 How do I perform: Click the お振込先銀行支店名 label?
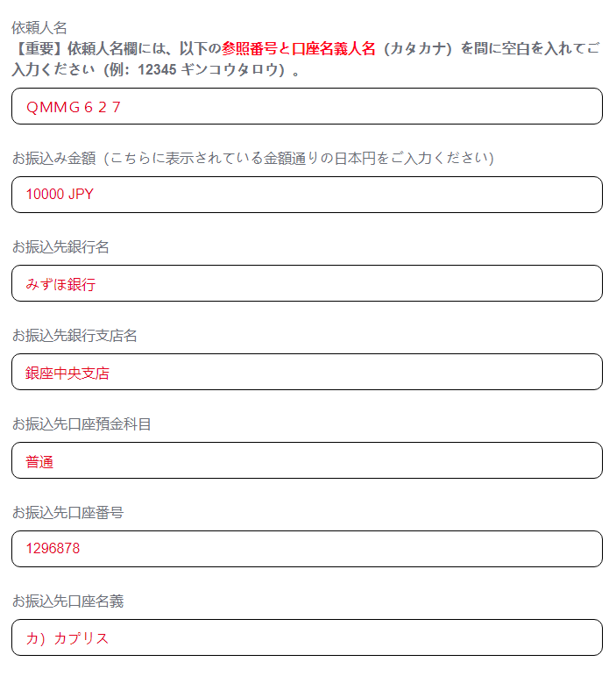(74, 335)
